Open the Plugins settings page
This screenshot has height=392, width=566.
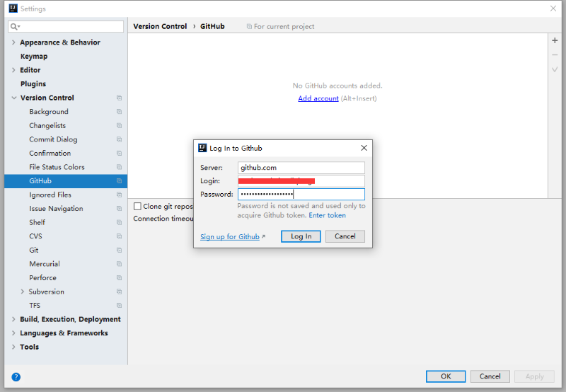33,84
